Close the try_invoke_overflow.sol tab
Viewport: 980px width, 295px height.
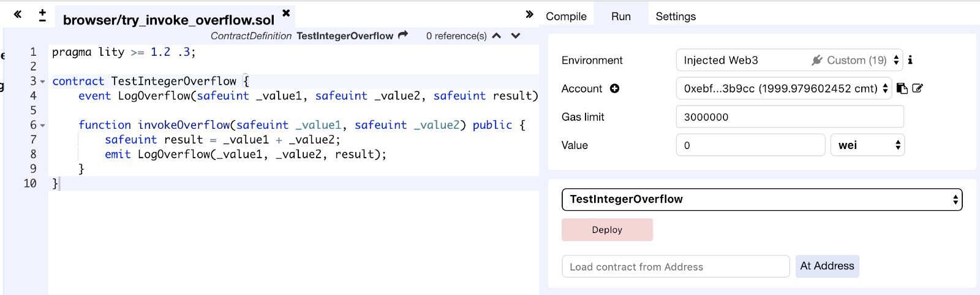point(286,13)
